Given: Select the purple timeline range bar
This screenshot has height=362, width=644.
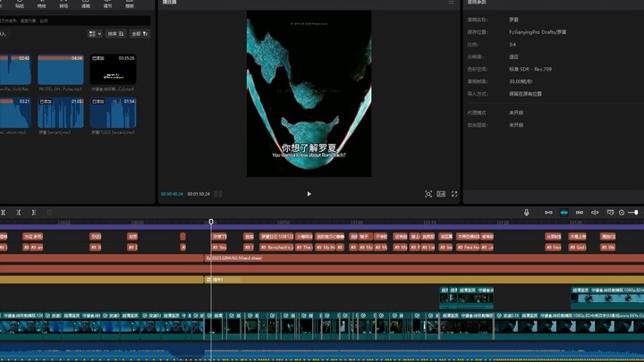Looking at the screenshot, I should click(x=322, y=227).
